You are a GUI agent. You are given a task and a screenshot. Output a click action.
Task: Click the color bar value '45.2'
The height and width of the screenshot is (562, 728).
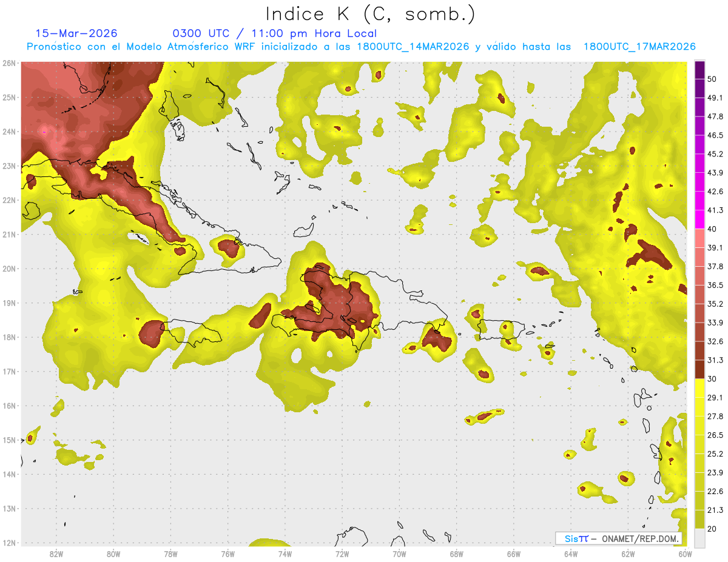pos(715,154)
